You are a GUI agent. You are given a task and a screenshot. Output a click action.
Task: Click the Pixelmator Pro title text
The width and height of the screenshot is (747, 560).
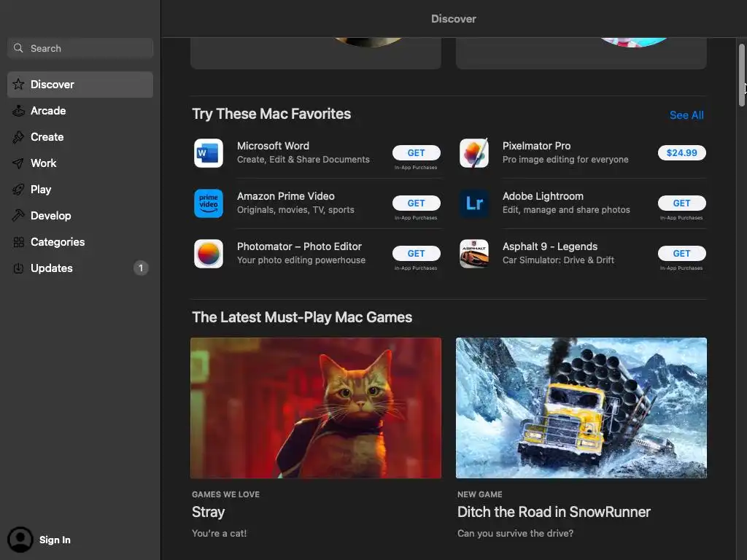point(536,146)
